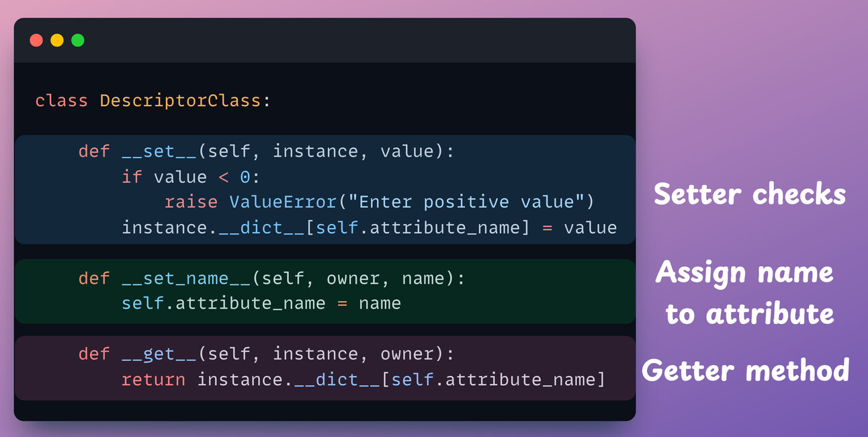
Task: Click the raise keyword
Action: 191,202
